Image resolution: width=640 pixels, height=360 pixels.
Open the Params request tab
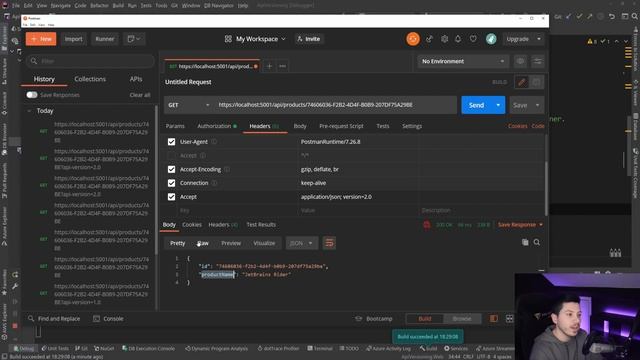(x=175, y=126)
